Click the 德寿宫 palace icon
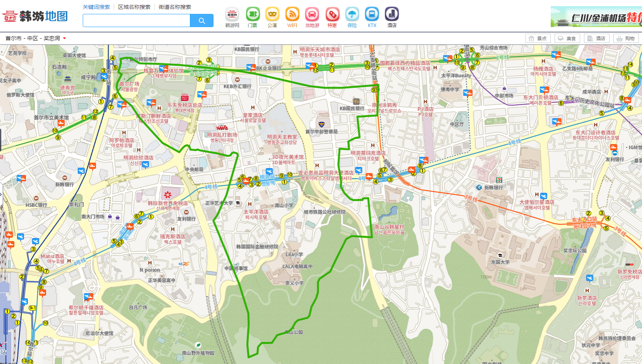This screenshot has height=364, width=642. pyautogui.click(x=68, y=79)
